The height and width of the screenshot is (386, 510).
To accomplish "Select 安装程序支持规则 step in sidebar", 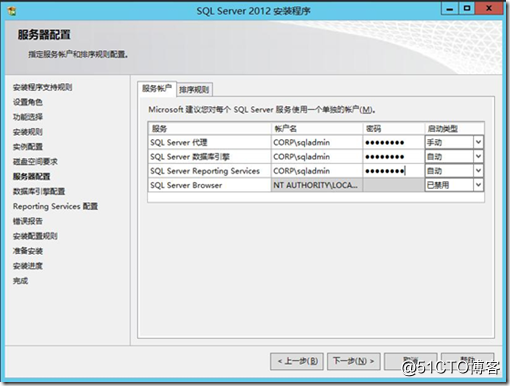I will [x=42, y=87].
